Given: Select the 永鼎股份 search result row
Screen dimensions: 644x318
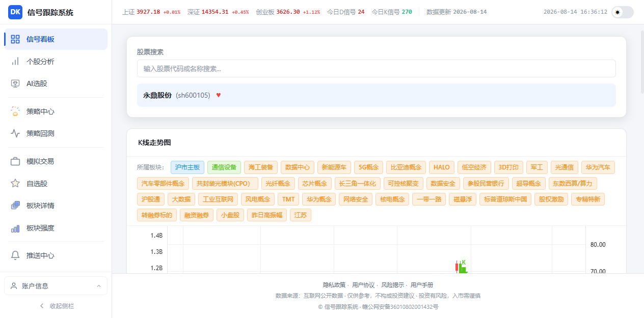Looking at the screenshot, I should [x=376, y=95].
